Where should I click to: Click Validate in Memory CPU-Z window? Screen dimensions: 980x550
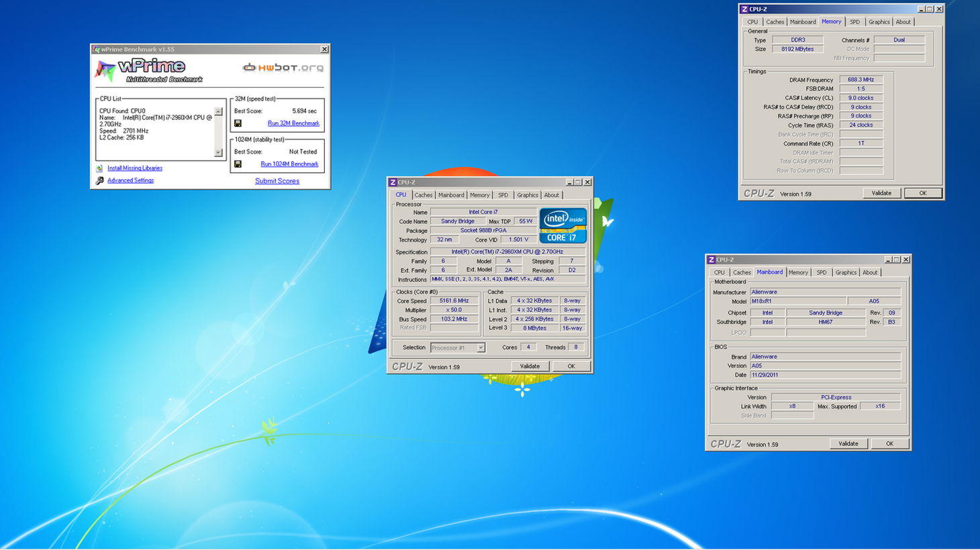coord(881,193)
